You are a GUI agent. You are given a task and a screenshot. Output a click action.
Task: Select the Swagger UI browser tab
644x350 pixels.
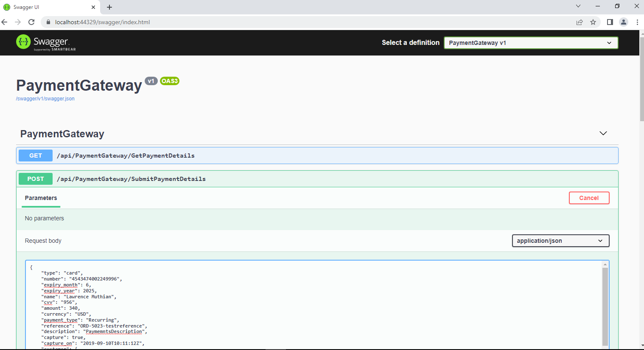(47, 7)
